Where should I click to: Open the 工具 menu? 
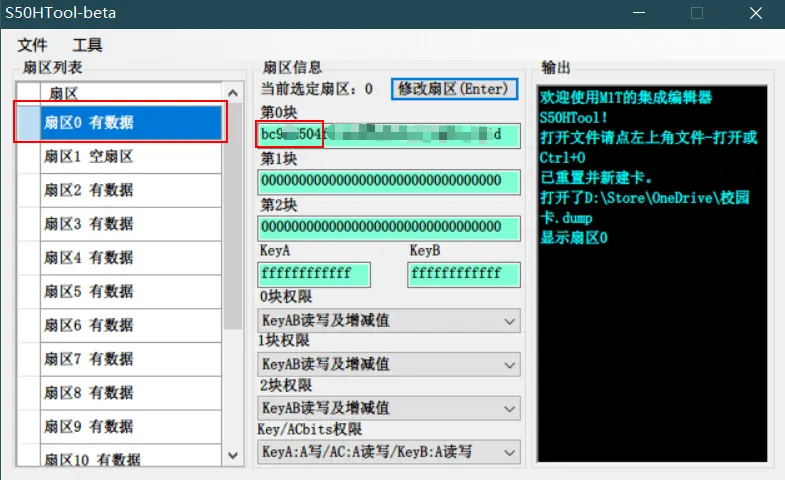pos(87,45)
